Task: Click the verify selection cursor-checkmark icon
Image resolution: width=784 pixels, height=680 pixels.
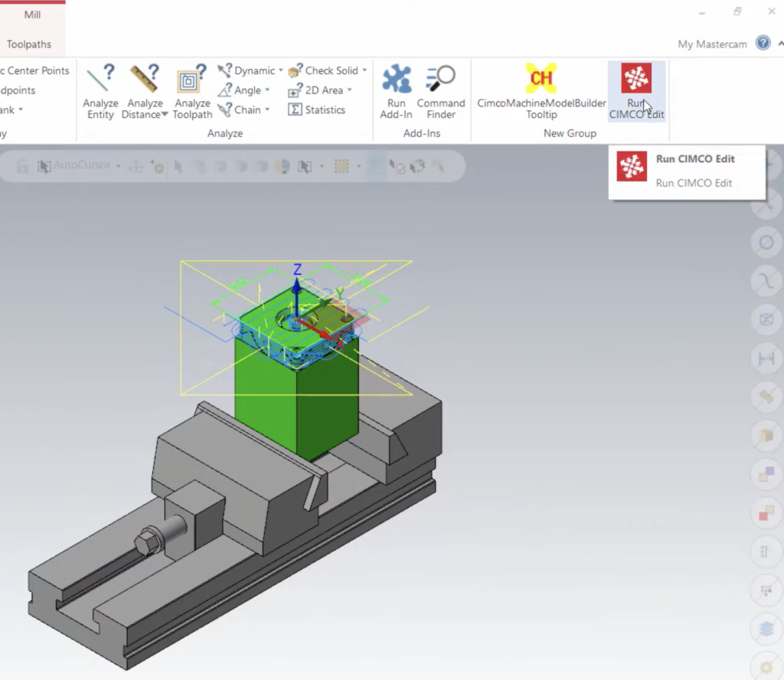Action: (397, 166)
